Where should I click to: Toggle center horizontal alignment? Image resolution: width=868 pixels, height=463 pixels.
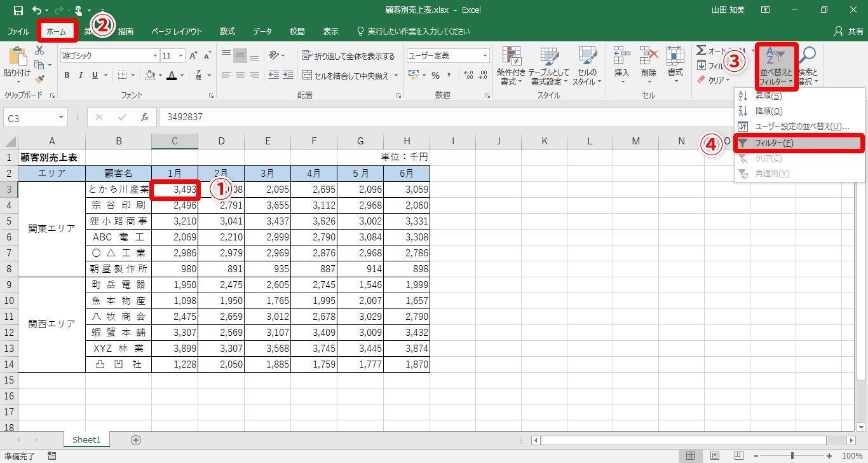(240, 75)
